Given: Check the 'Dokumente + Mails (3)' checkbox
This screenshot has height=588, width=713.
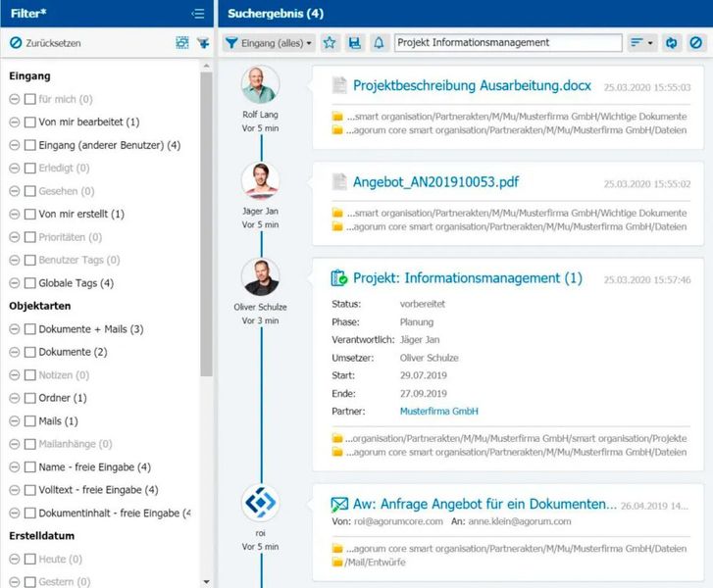Looking at the screenshot, I should [x=30, y=329].
